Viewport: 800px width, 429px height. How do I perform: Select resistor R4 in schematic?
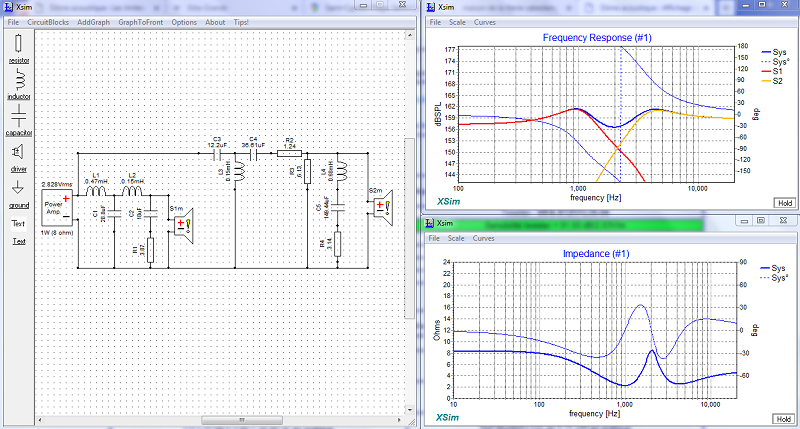coord(337,244)
